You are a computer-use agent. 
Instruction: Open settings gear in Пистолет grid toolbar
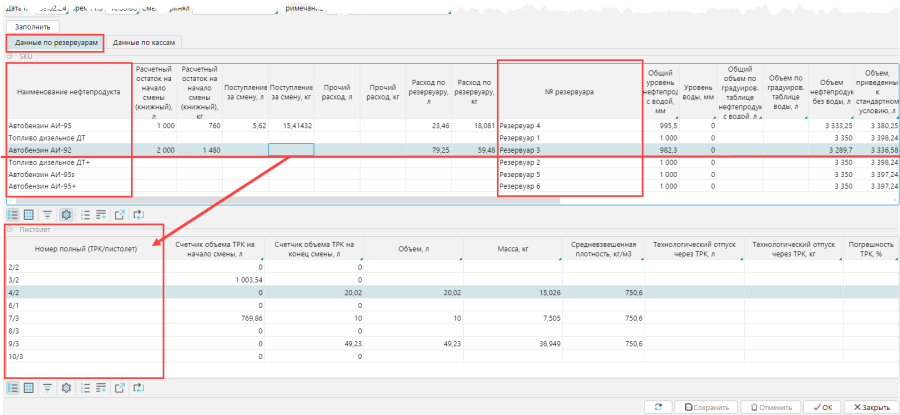(x=66, y=386)
